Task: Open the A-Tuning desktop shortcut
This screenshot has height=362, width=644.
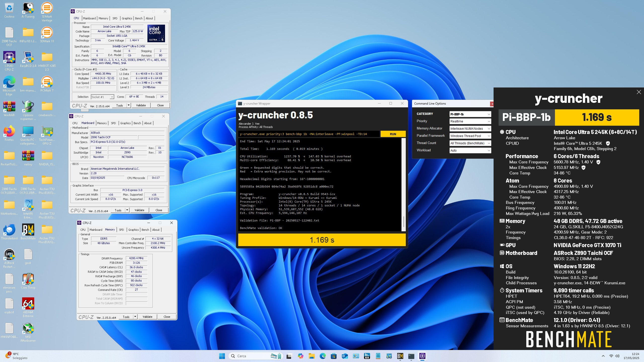Action: click(28, 11)
